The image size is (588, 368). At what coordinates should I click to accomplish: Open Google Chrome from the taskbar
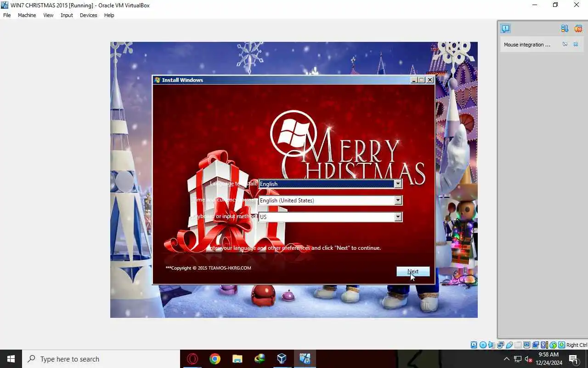tap(215, 359)
